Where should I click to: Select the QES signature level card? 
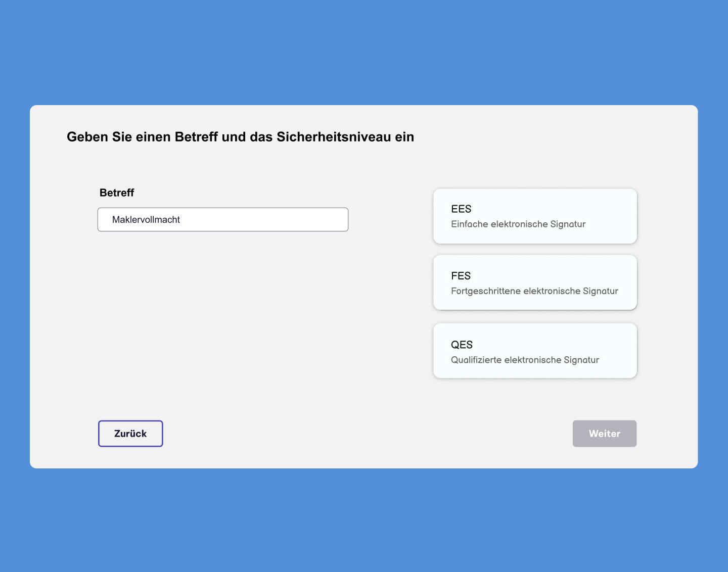click(x=535, y=351)
